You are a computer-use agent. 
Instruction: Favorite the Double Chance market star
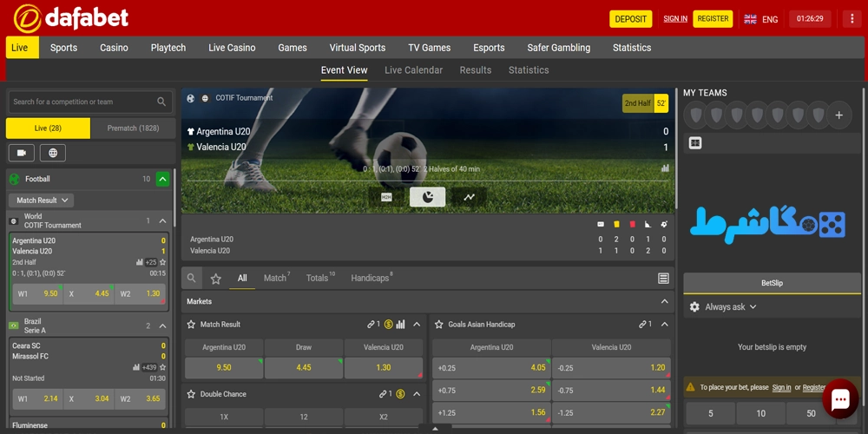[191, 394]
